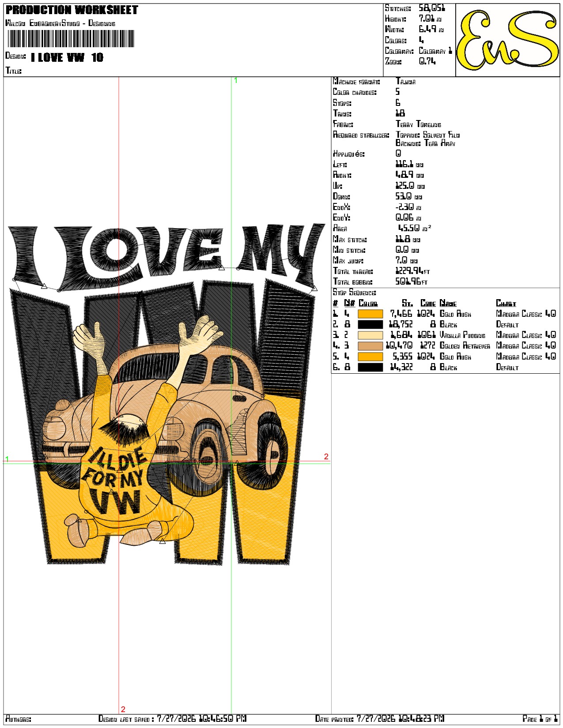Click the Color changes value 5
The width and height of the screenshot is (563, 728).
click(x=398, y=92)
